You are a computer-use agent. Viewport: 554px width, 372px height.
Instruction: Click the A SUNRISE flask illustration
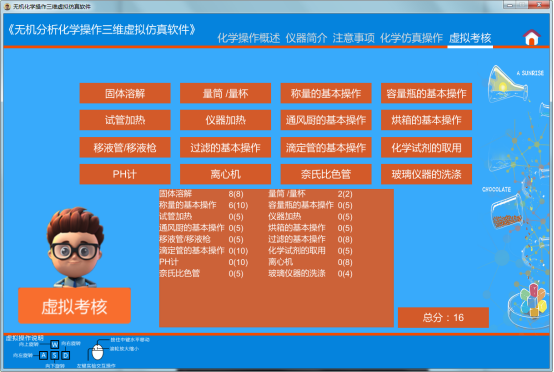[508, 84]
